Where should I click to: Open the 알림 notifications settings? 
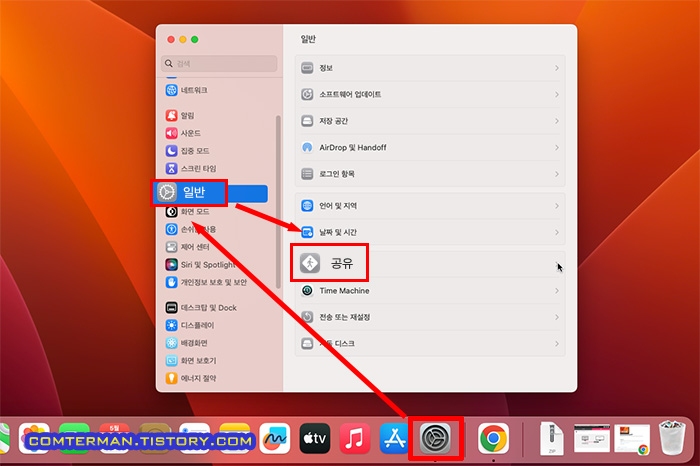(180, 115)
